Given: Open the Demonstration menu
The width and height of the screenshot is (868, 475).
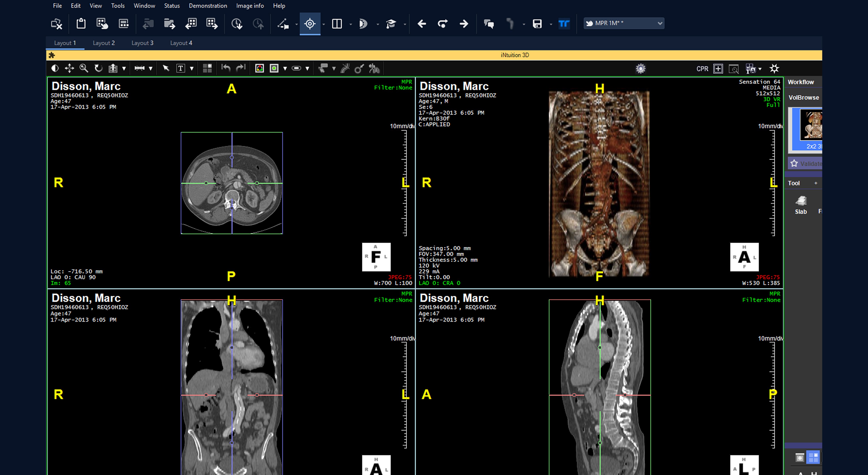Looking at the screenshot, I should 208,6.
